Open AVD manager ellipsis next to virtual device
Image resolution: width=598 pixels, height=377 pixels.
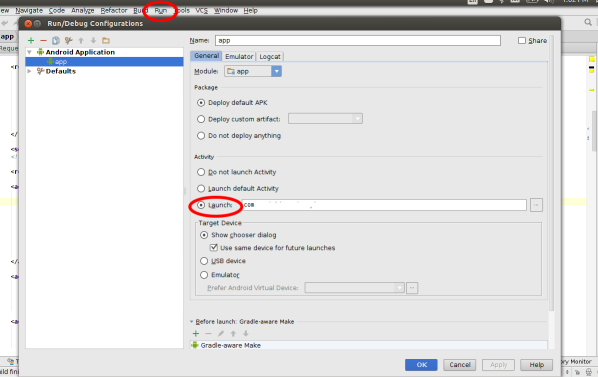point(412,288)
